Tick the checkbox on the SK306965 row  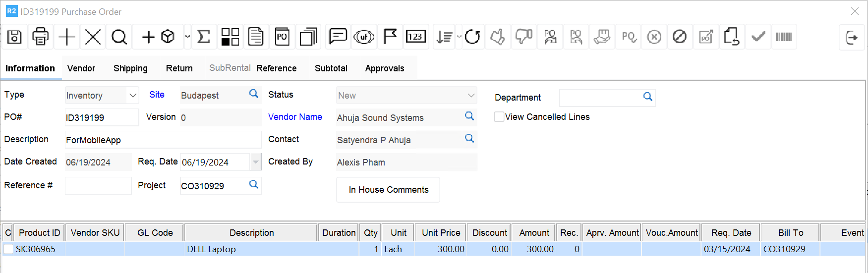coord(8,249)
